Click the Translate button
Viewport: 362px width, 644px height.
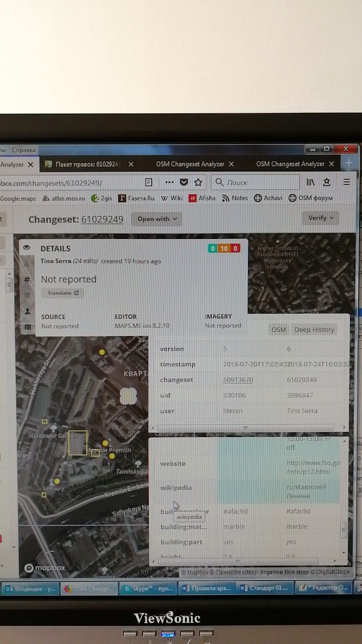63,293
